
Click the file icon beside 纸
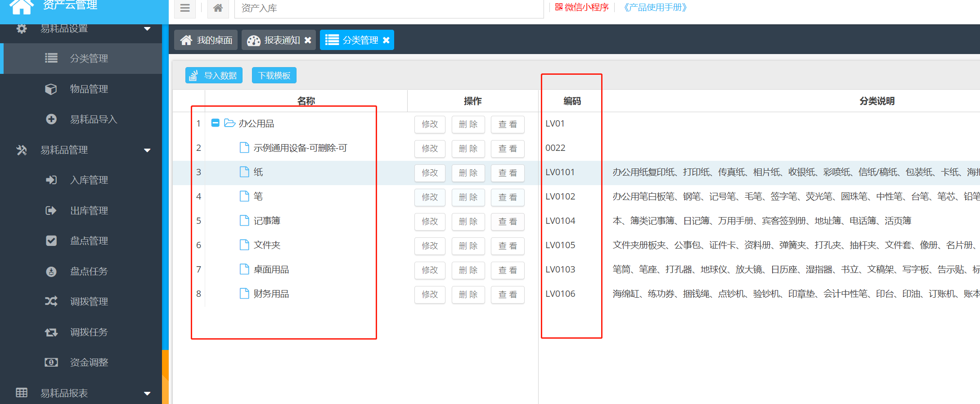244,172
